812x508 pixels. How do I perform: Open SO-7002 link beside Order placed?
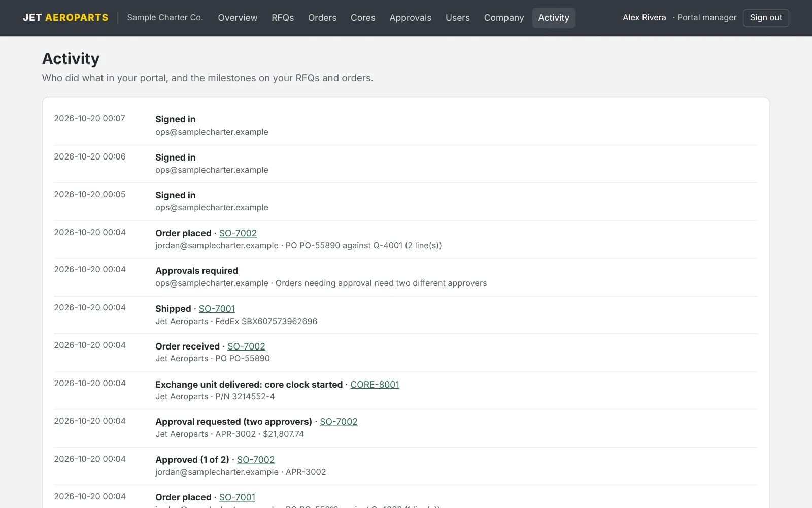[238, 233]
